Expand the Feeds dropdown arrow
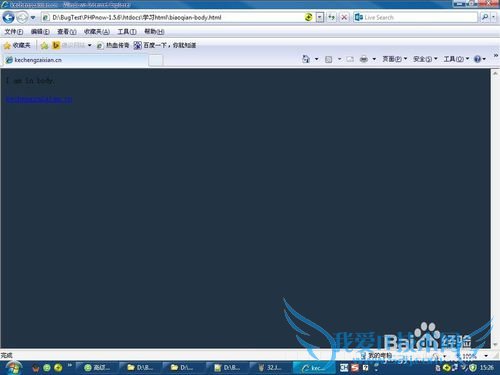 pos(339,59)
